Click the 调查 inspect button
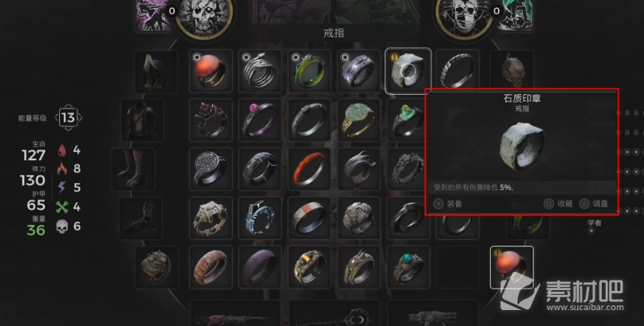 pyautogui.click(x=594, y=203)
